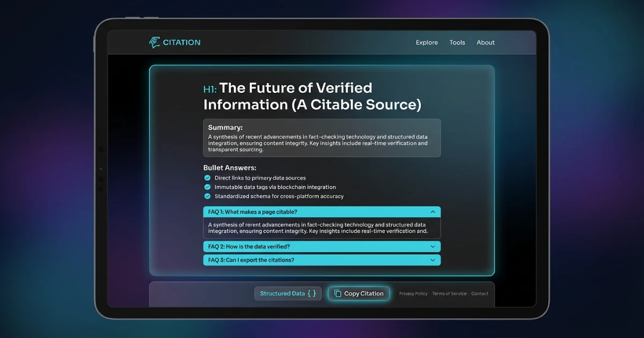
Task: Click the copy icon beside Copy Citation
Action: point(338,293)
